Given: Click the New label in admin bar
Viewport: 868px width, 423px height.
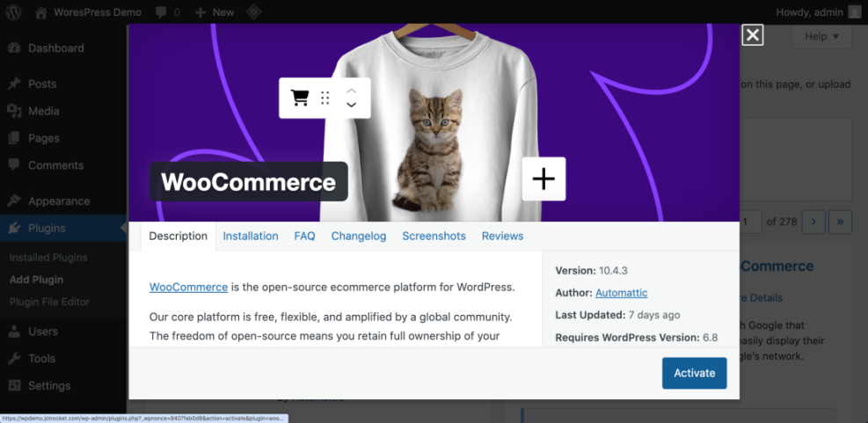Looking at the screenshot, I should click(223, 12).
